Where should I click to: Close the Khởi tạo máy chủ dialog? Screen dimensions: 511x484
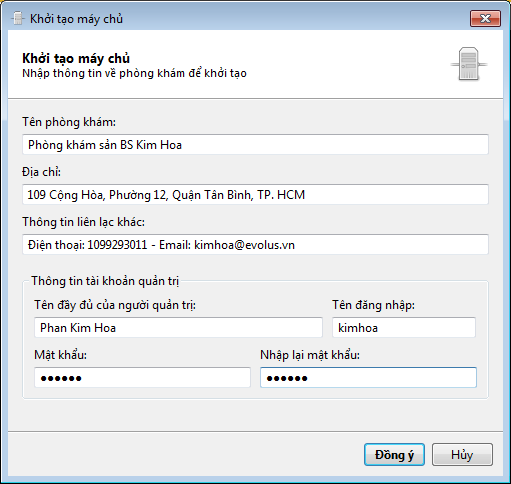click(x=485, y=18)
